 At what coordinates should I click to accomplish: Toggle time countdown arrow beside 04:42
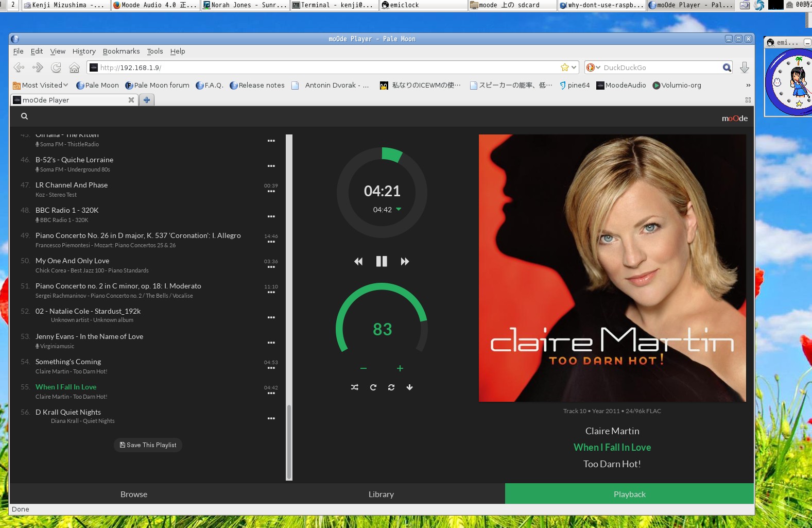(x=399, y=209)
